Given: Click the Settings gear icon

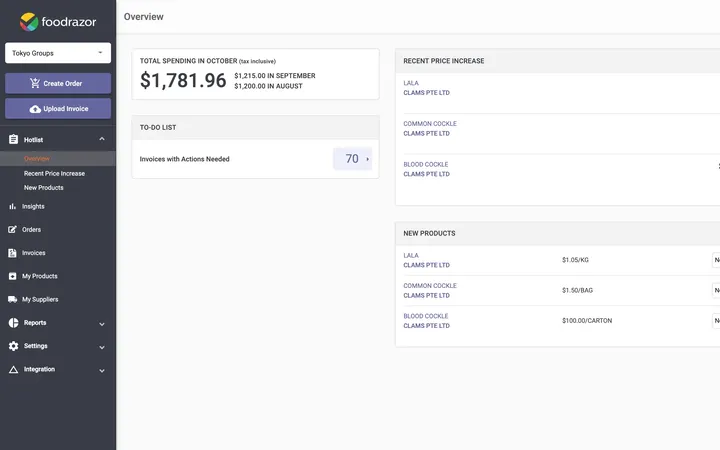Looking at the screenshot, I should click(13, 346).
